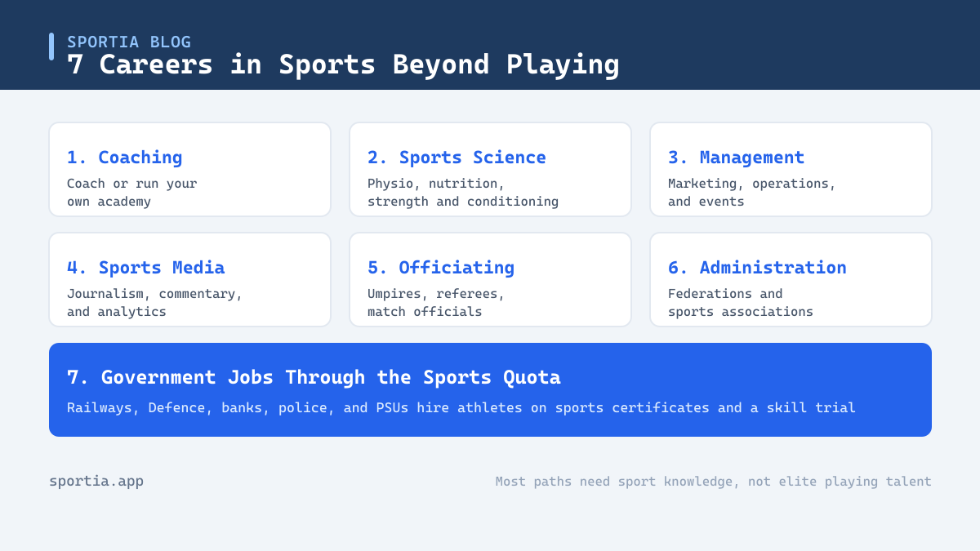980x551 pixels.
Task: Click 'Physio, nutrition, strength and conditioning' description
Action: click(463, 192)
